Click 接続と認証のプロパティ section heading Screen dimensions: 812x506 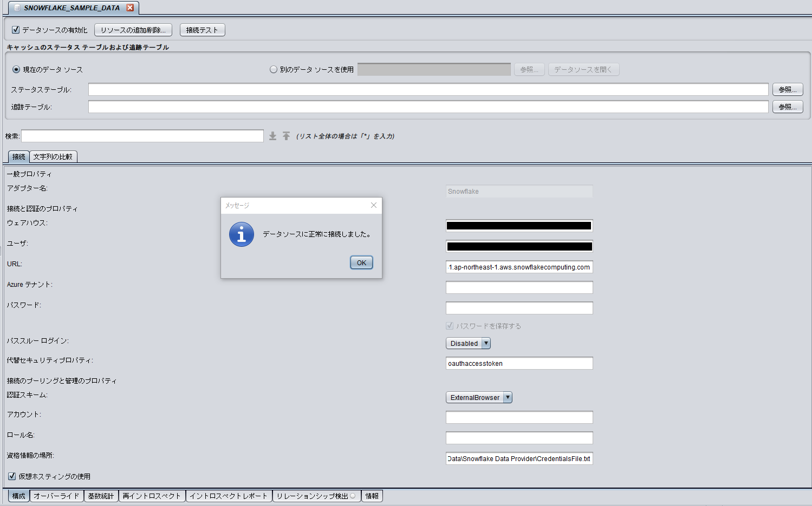[x=42, y=208]
